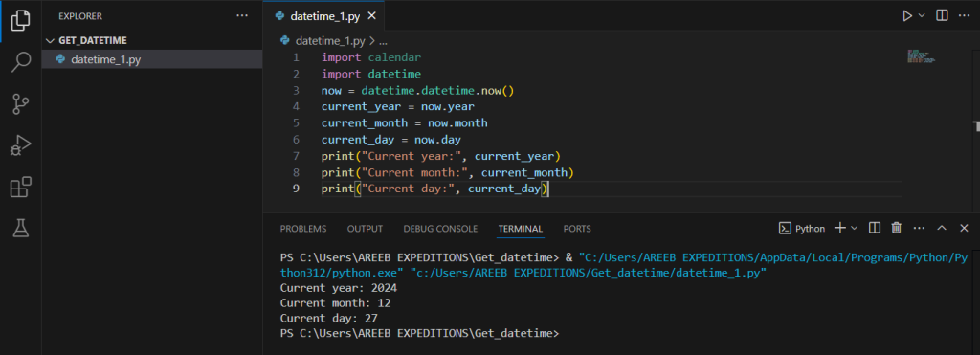This screenshot has width=980, height=355.
Task: Click the 'current_day = now.day' line
Action: click(391, 140)
